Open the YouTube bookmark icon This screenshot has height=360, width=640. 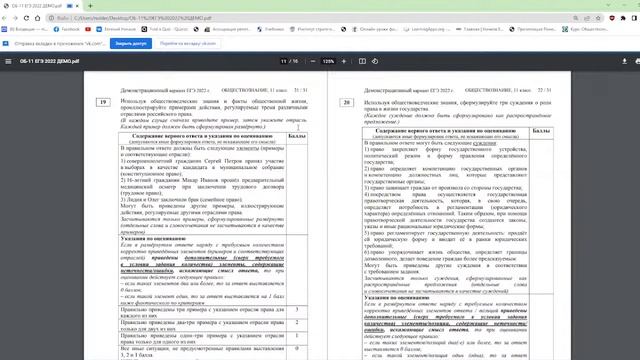[x=88, y=29]
